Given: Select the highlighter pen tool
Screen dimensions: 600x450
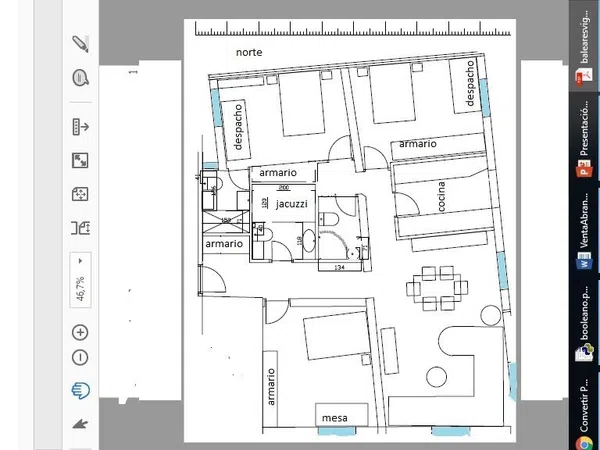Looking at the screenshot, I should pyautogui.click(x=80, y=44).
